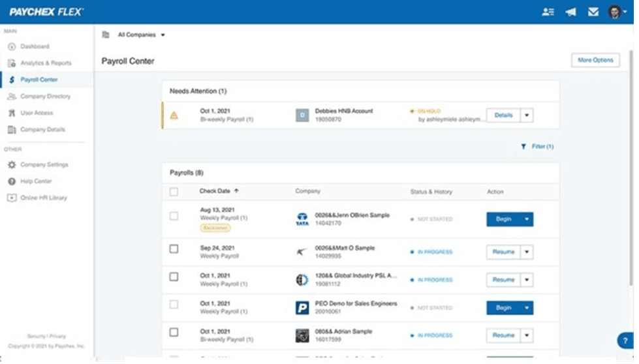The image size is (639, 364).
Task: Open Analytics & Reports in sidebar
Action: point(46,63)
